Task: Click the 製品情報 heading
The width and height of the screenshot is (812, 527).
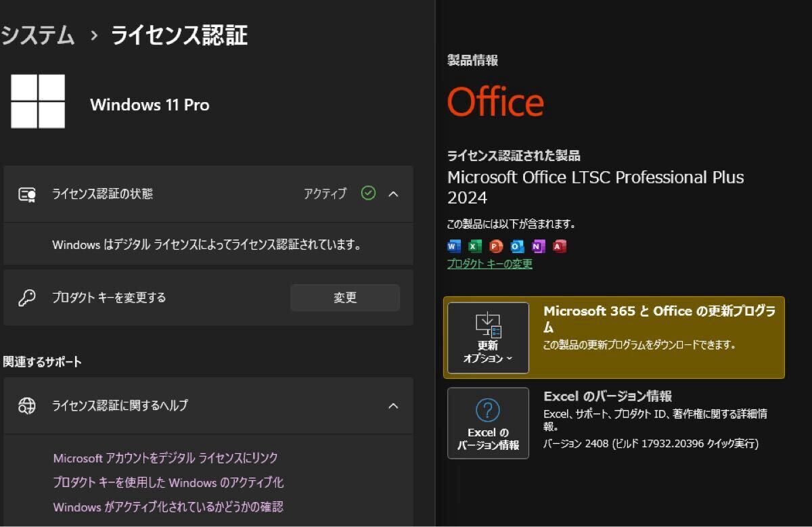Action: point(472,61)
